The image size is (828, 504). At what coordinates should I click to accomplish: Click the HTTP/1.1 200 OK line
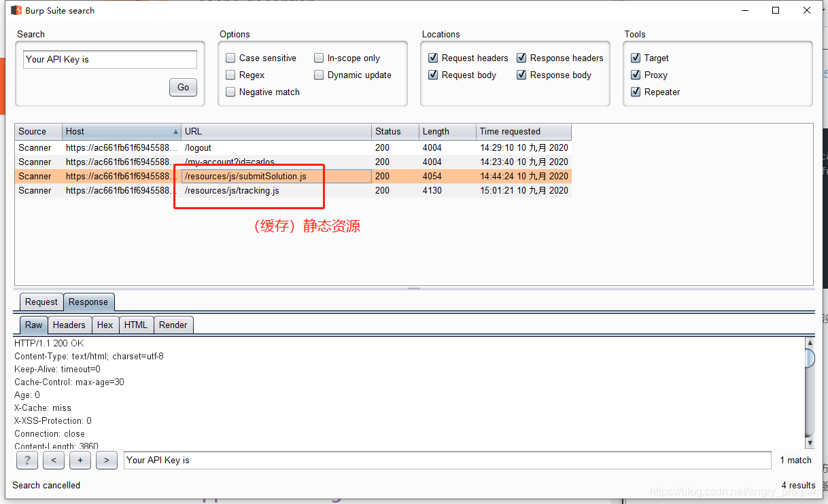tap(49, 343)
